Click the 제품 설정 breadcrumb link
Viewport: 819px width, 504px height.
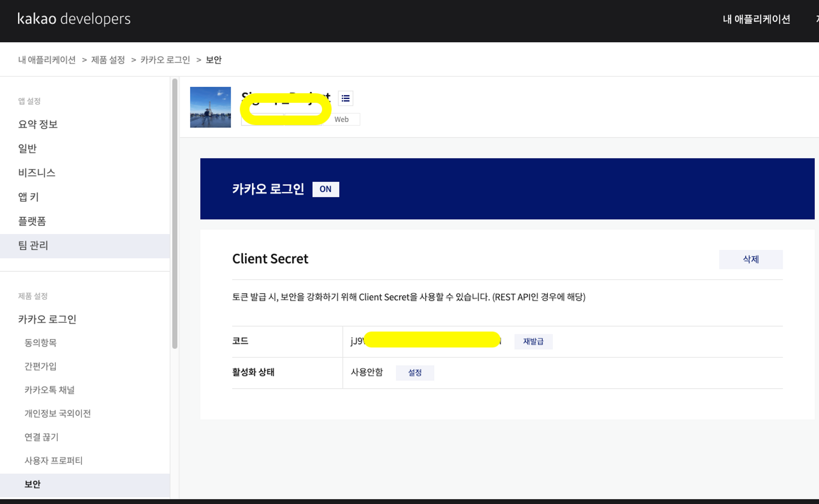coord(108,60)
